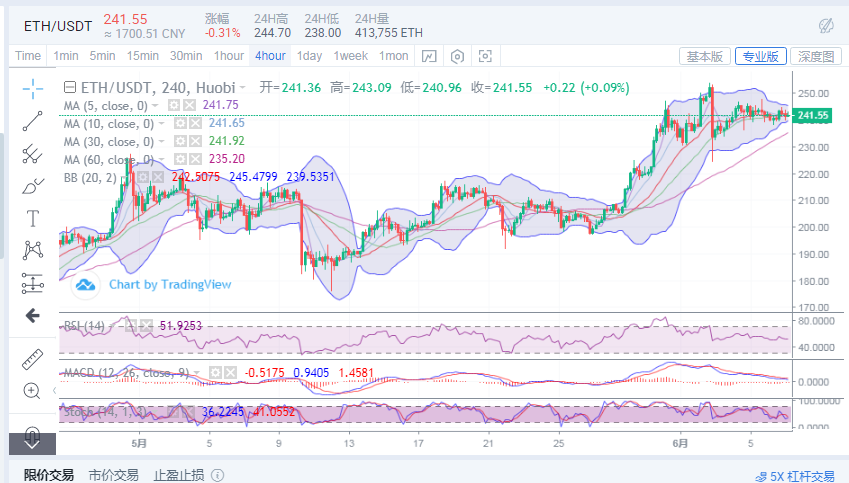
Task: Open the 5X 杠杆交易 link
Action: [x=795, y=476]
